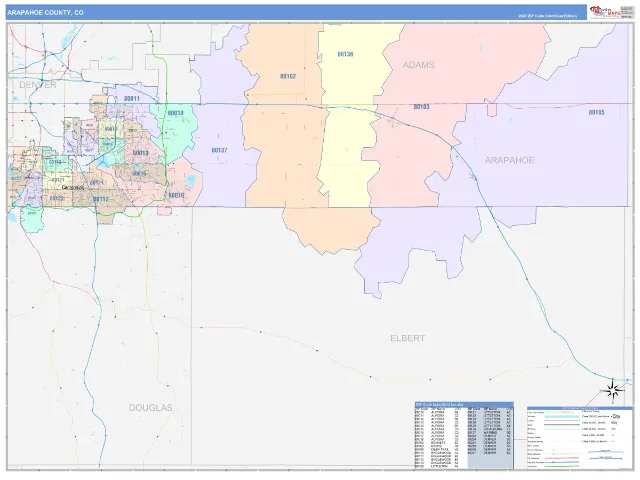Click the edition subtitle text in header
The width and height of the screenshot is (640, 480).
pos(548,16)
